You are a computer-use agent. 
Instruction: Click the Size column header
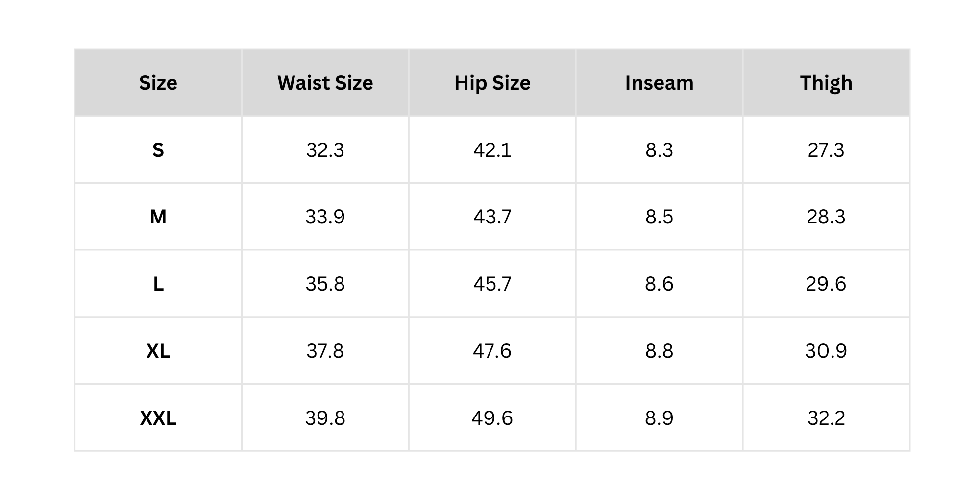[158, 83]
